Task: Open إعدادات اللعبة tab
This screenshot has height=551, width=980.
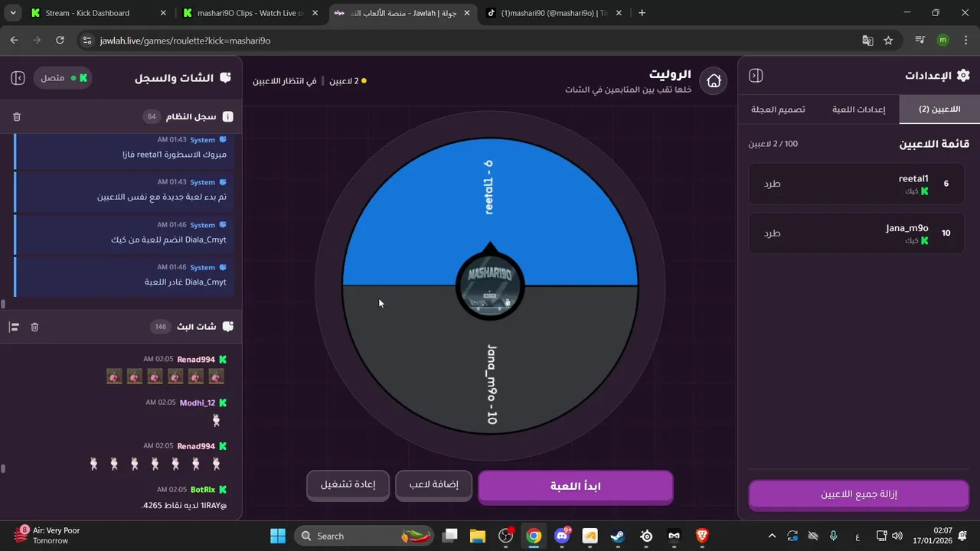Action: 858,109
